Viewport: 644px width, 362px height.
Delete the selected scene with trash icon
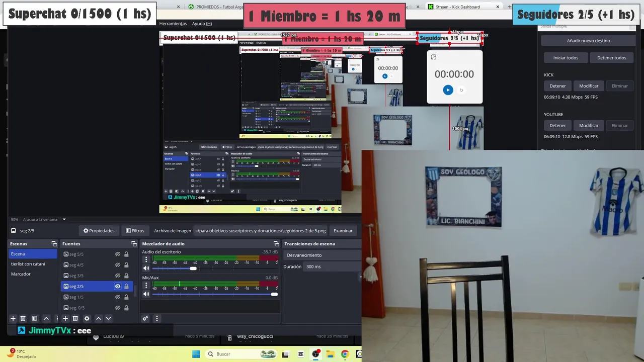tap(23, 318)
